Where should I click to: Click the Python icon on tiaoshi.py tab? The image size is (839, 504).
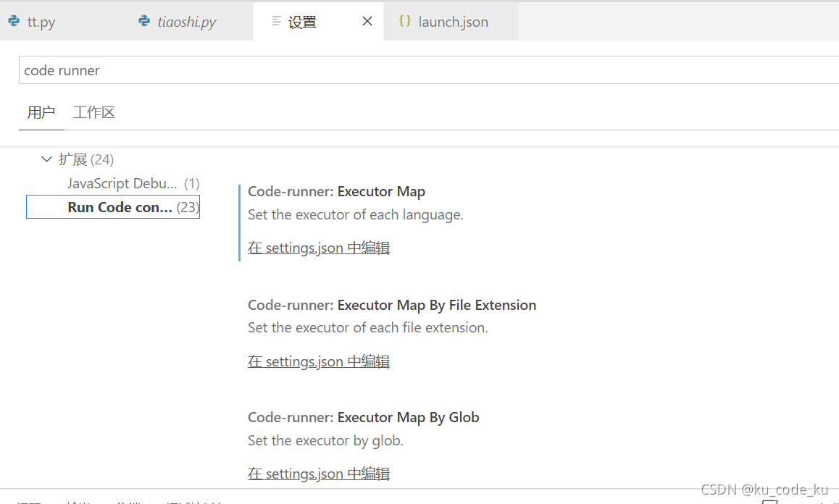[x=144, y=21]
